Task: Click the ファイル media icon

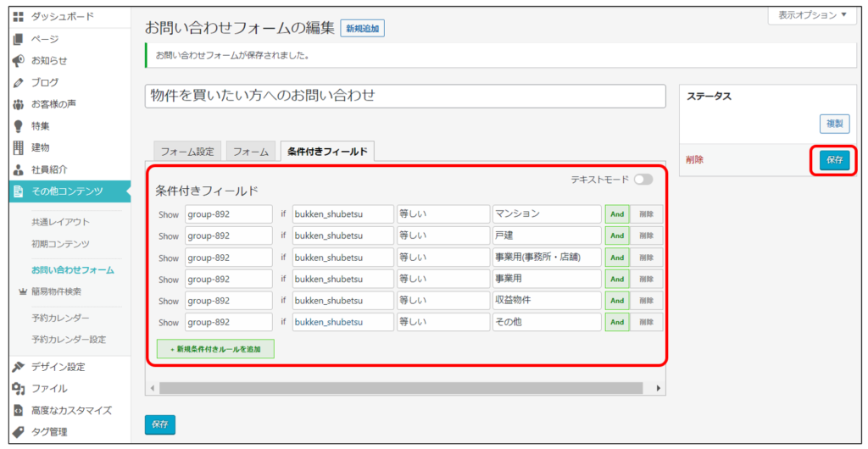Action: click(x=18, y=389)
